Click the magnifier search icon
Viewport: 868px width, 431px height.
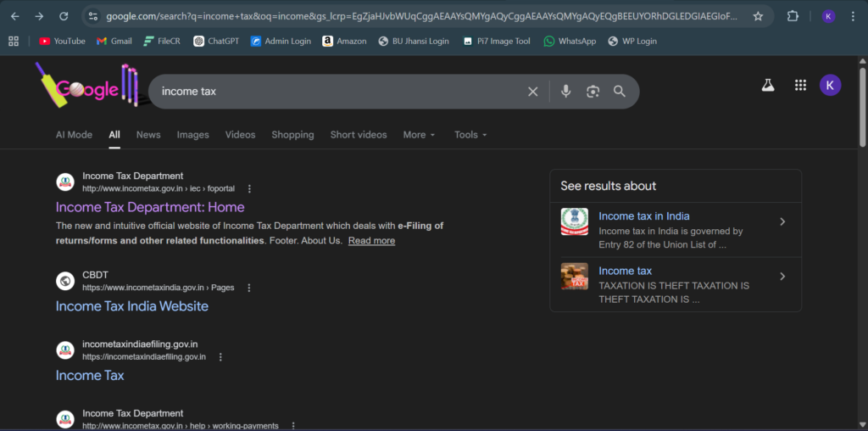coord(620,92)
